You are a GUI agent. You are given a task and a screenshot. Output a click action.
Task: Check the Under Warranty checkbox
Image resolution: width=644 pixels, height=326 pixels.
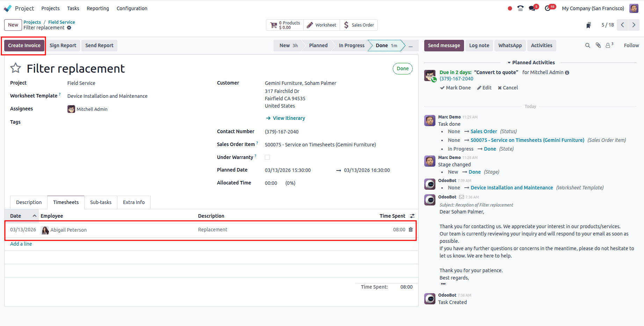pyautogui.click(x=267, y=157)
